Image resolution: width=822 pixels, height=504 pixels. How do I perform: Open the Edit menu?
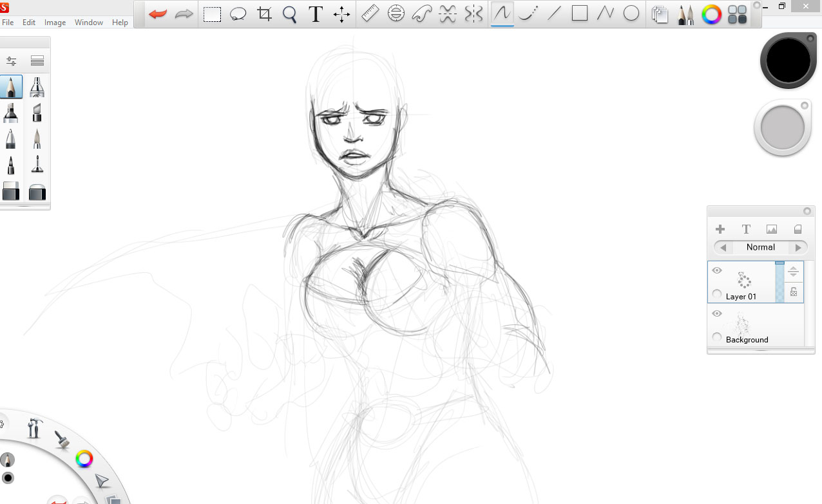pyautogui.click(x=29, y=23)
